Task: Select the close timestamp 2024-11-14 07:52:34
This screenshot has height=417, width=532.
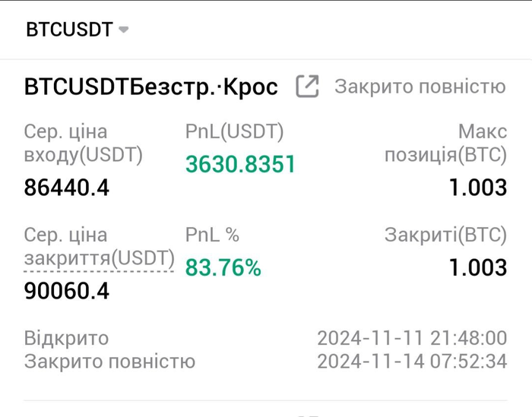Action: 411,361
